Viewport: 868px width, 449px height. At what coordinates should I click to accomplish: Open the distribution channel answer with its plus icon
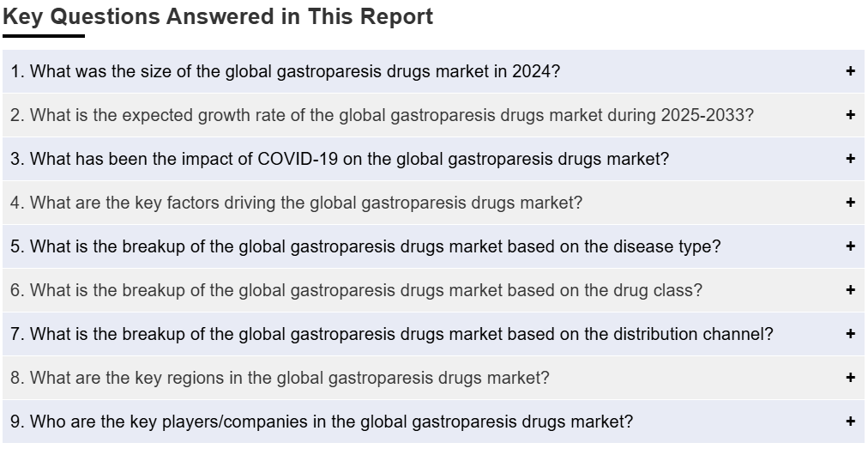[x=851, y=334]
